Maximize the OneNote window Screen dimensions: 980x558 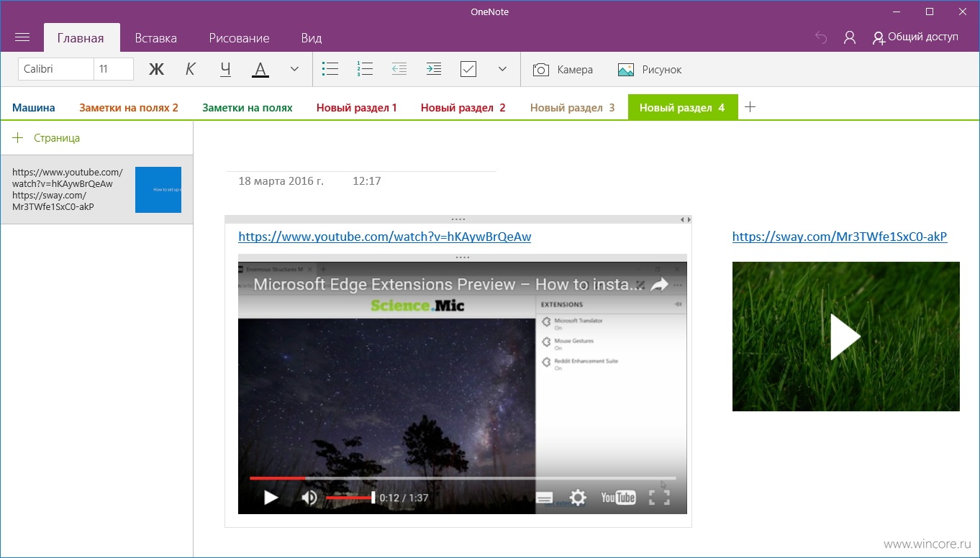click(x=930, y=12)
